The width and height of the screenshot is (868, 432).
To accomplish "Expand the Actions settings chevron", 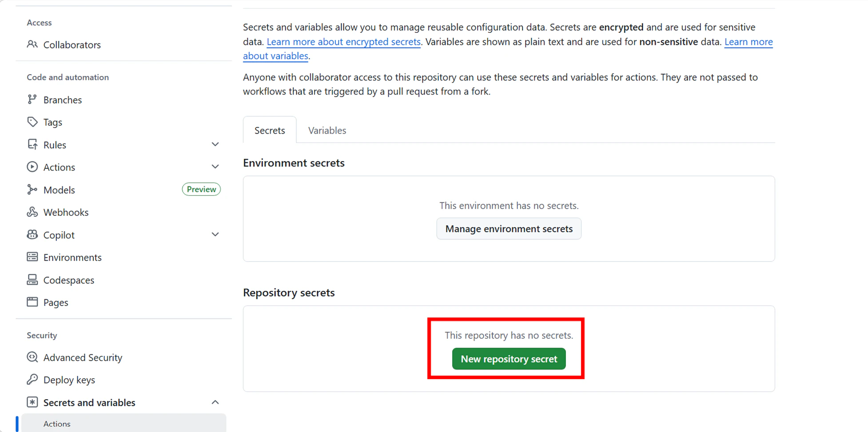I will pos(215,167).
